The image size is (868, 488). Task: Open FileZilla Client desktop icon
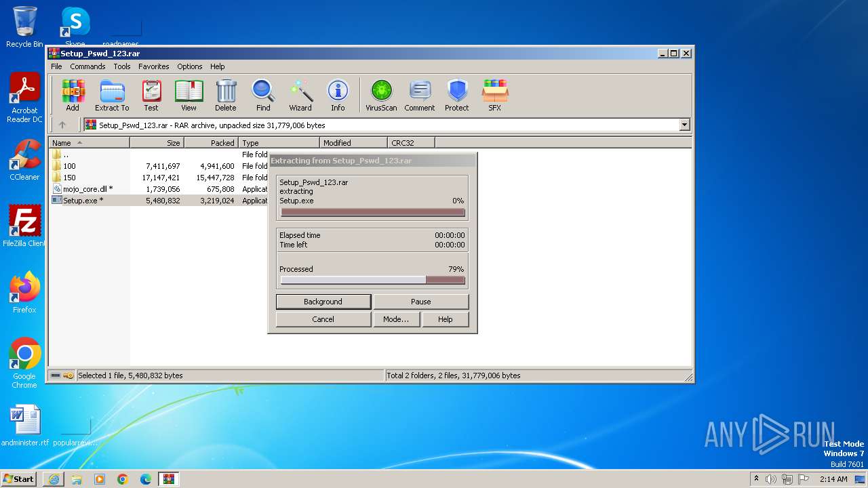[24, 226]
